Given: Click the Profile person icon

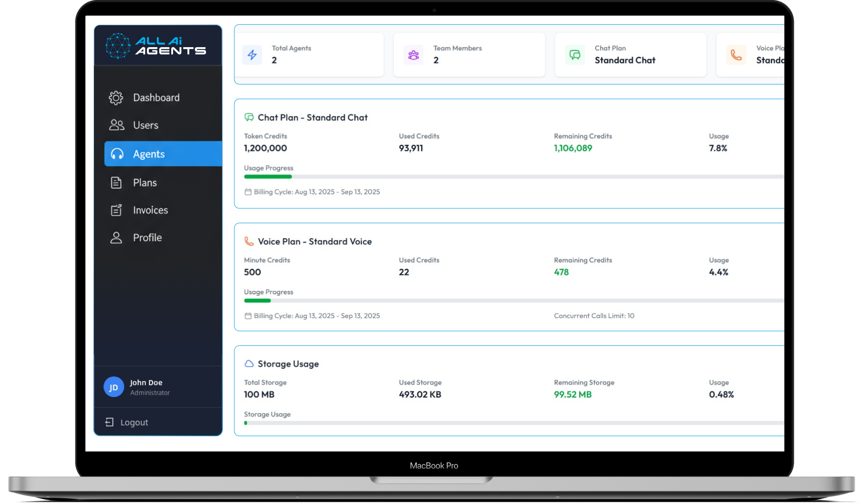Looking at the screenshot, I should [116, 238].
